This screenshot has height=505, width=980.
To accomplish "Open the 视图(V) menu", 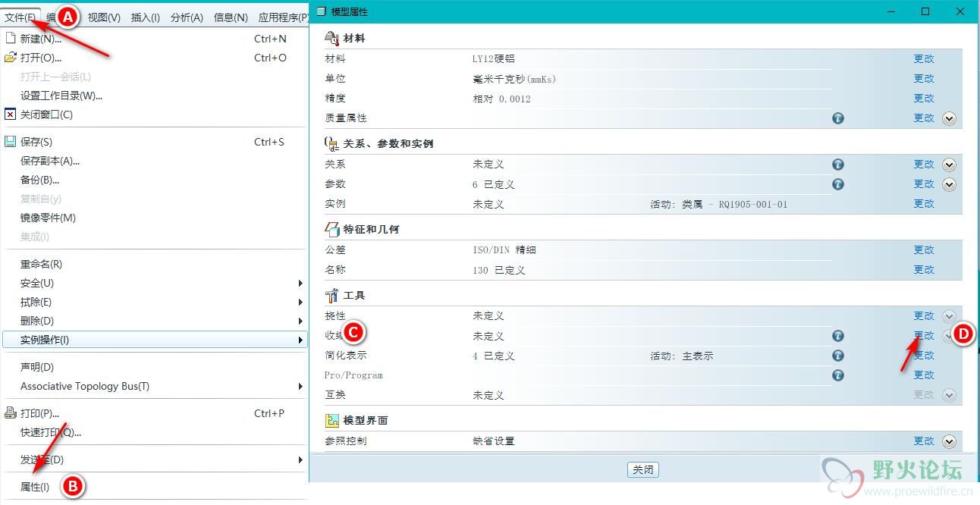I will (104, 17).
